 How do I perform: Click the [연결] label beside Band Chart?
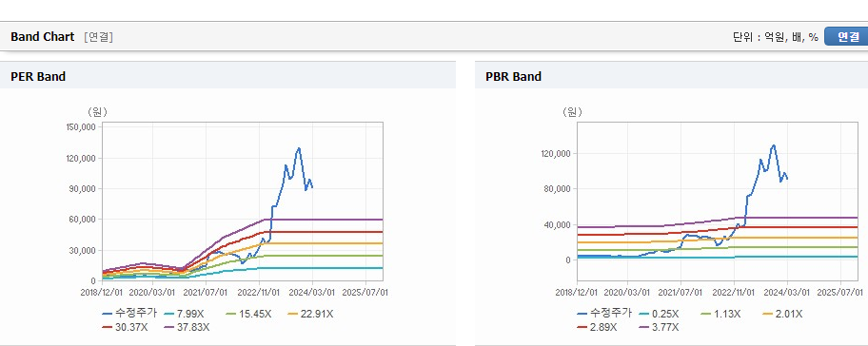pyautogui.click(x=99, y=37)
